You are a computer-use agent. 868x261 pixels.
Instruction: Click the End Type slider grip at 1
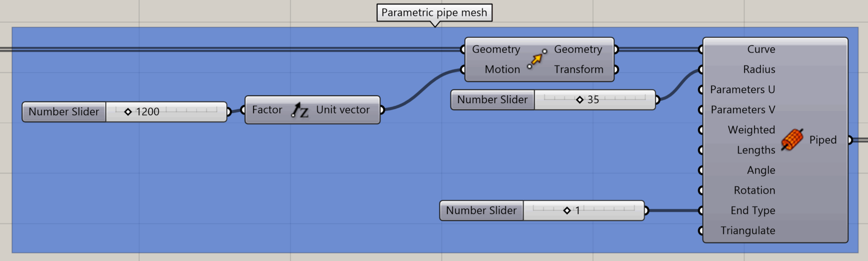(567, 211)
